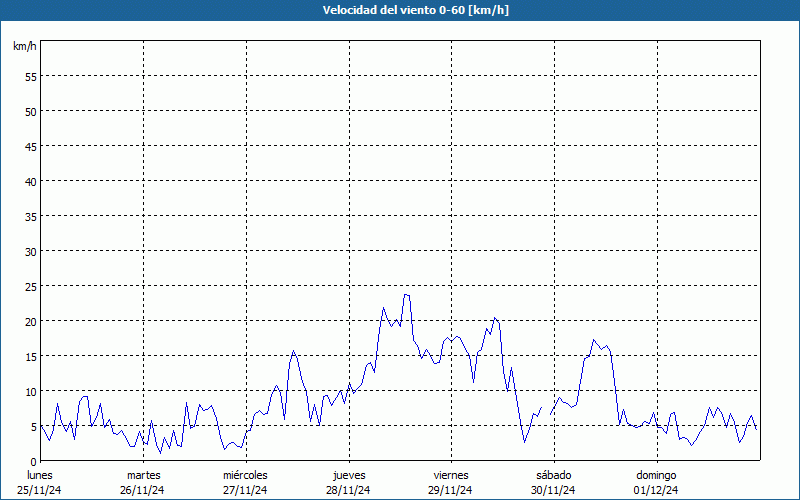800x500 pixels.
Task: Select the '29/11/24' date label
Action: 451,490
